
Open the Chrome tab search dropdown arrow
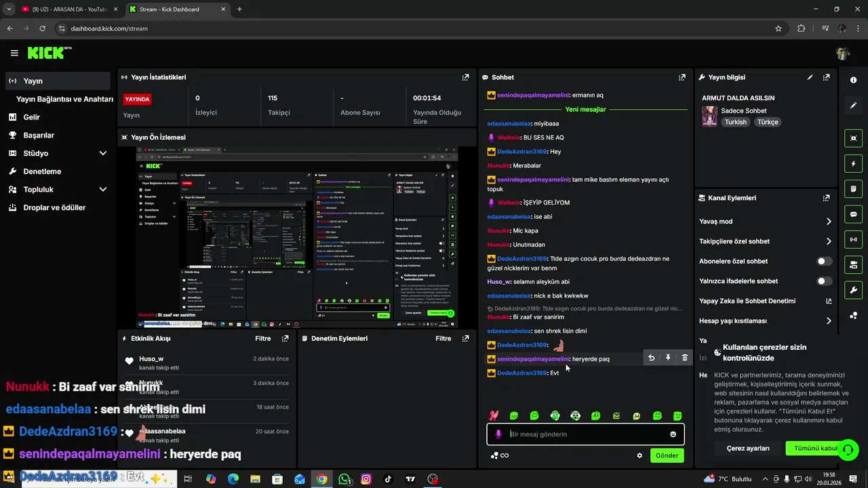point(9,9)
